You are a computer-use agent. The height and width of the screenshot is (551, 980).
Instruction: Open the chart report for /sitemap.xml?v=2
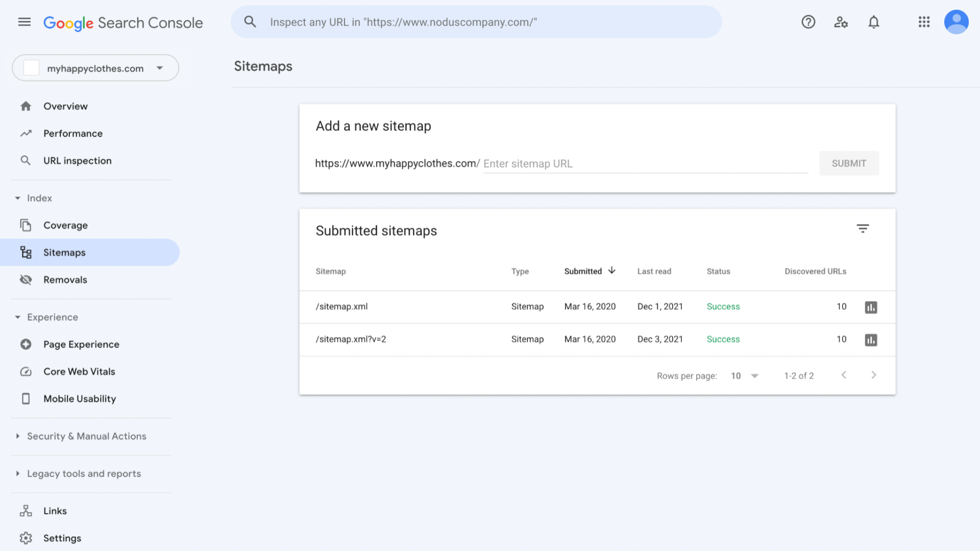[871, 340]
